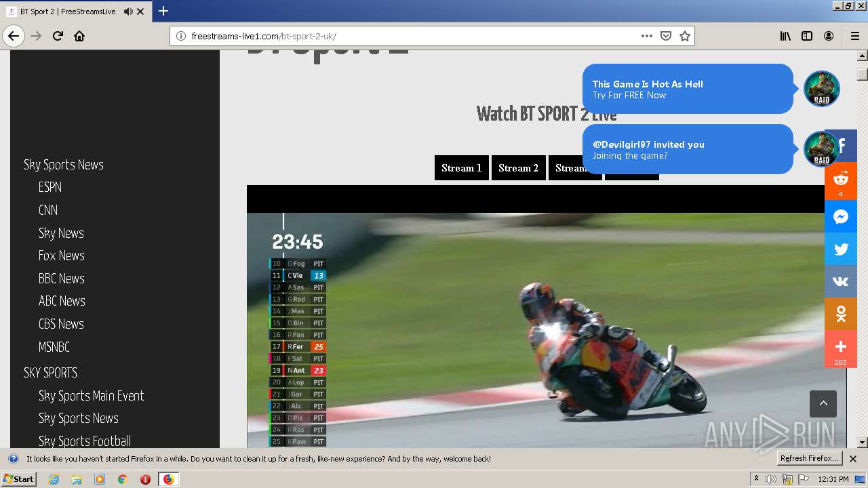This screenshot has width=868, height=488.
Task: Open the Library bookmarks panel
Action: (x=785, y=36)
